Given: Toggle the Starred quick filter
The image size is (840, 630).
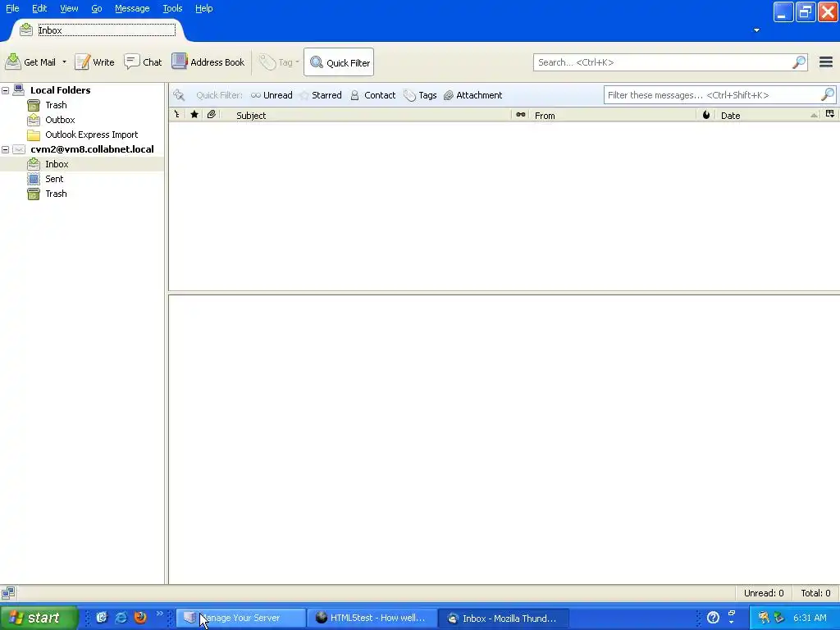Looking at the screenshot, I should [321, 95].
